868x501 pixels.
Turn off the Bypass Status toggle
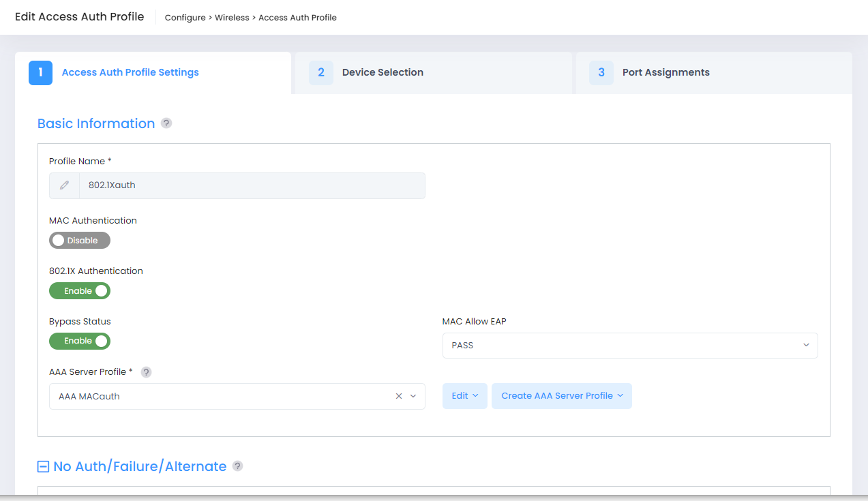click(x=80, y=341)
